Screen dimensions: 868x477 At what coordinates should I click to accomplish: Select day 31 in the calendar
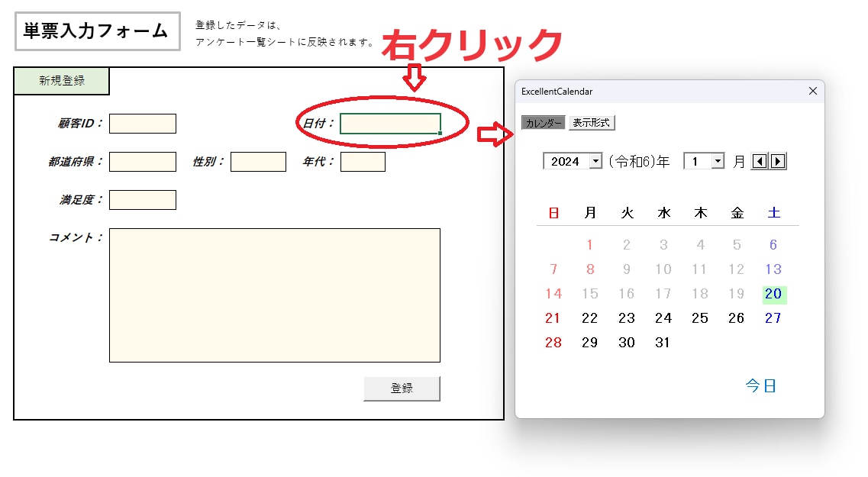click(663, 343)
